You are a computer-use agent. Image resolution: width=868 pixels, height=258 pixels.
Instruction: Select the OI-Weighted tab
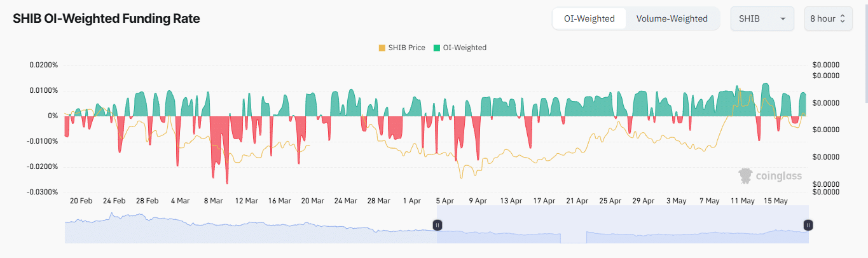pyautogui.click(x=589, y=18)
